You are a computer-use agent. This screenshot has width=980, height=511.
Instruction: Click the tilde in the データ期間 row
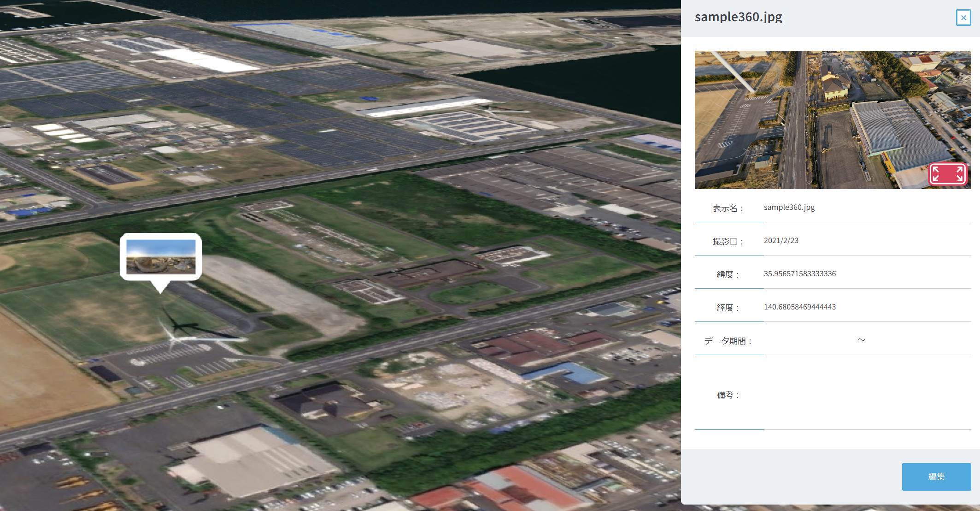coord(861,340)
